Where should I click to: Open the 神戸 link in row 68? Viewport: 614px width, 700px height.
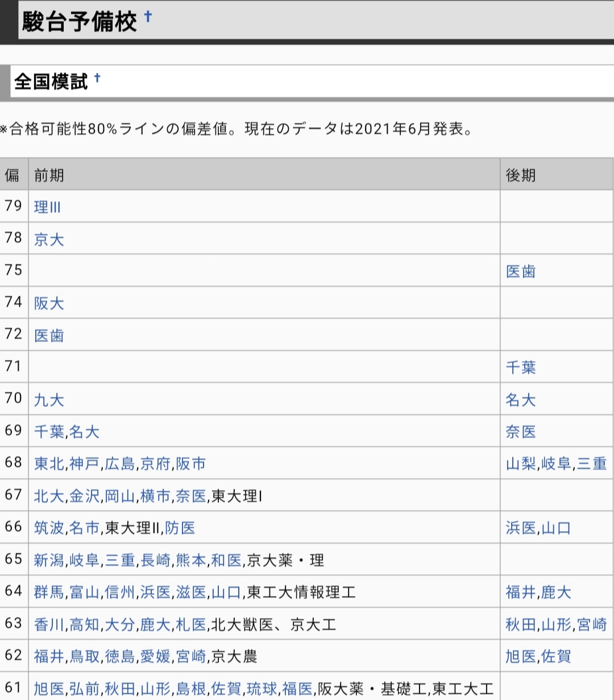(x=84, y=463)
